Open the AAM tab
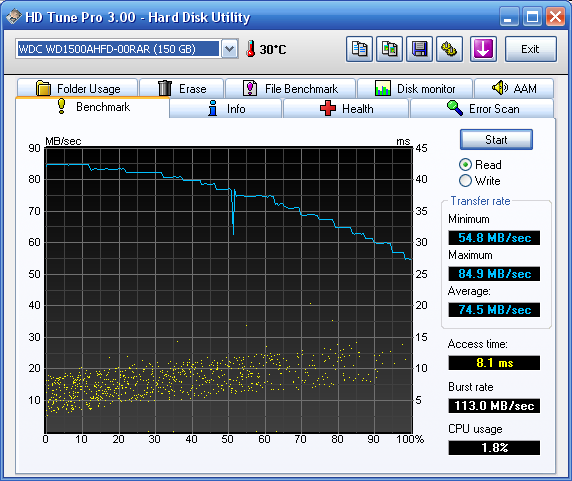572x481 pixels. (514, 89)
